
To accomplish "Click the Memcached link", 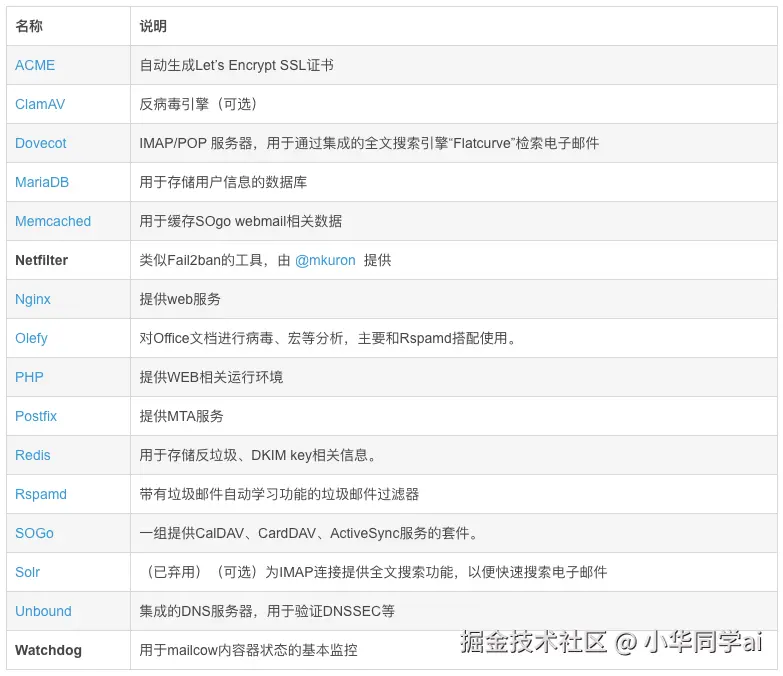I will click(53, 221).
